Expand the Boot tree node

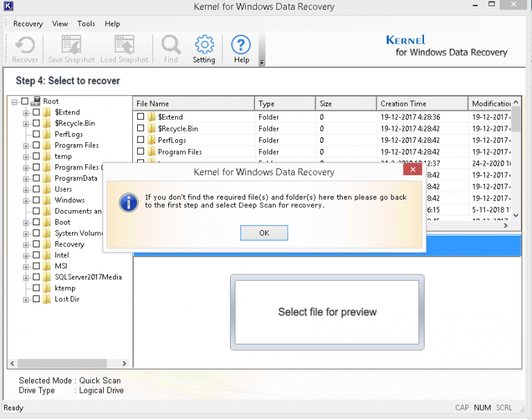click(x=26, y=223)
